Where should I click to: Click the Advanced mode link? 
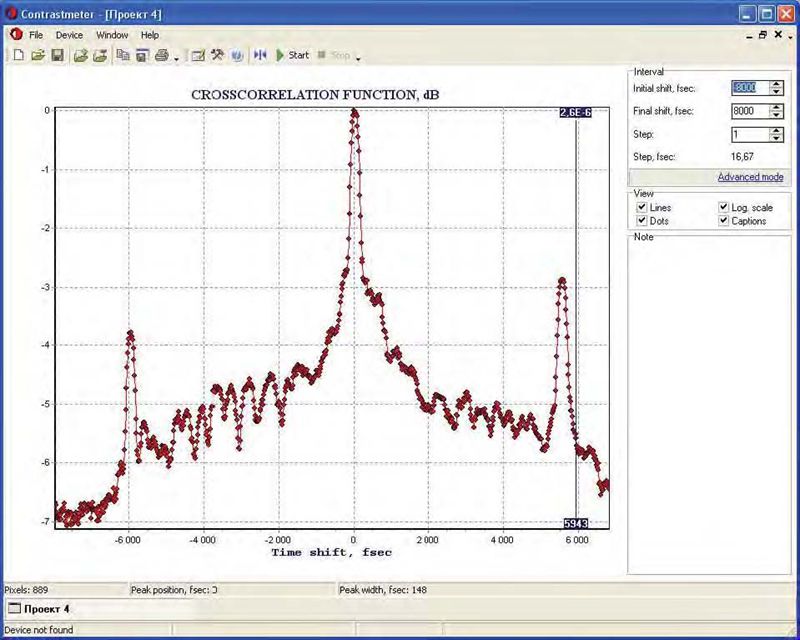pos(750,177)
